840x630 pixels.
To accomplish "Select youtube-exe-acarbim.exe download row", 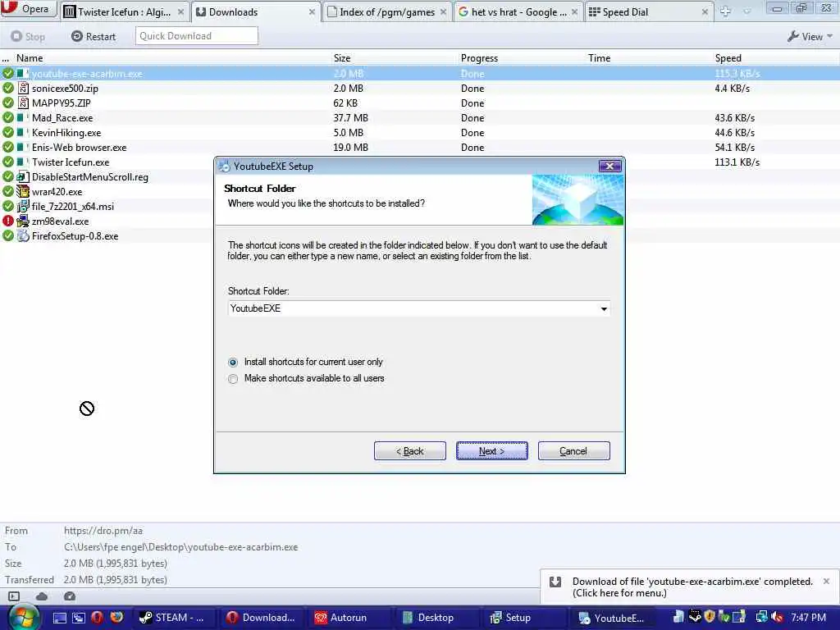I will (420, 73).
